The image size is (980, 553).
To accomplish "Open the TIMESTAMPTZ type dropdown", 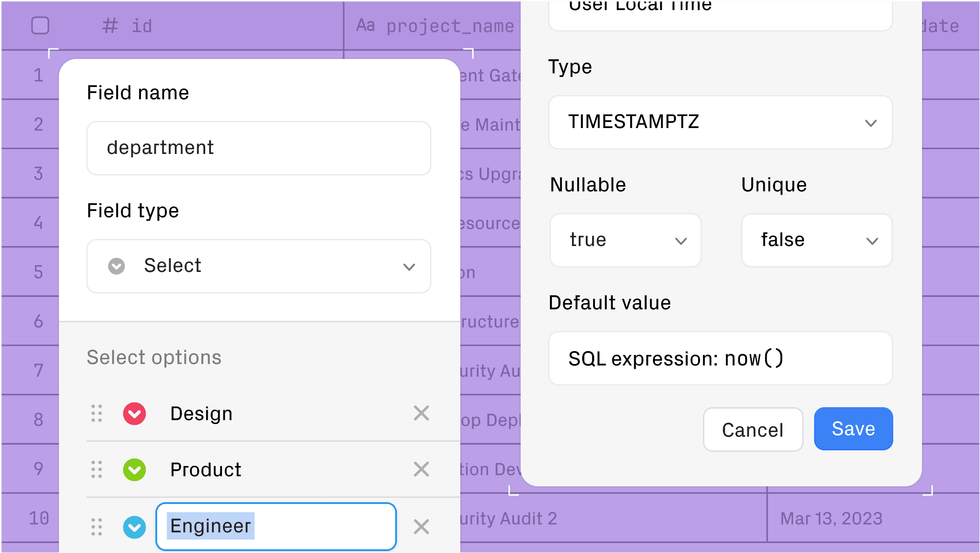I will pyautogui.click(x=720, y=122).
